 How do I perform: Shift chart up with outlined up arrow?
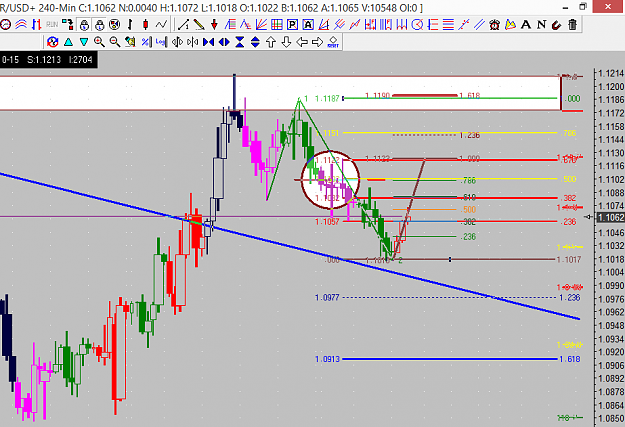271,41
